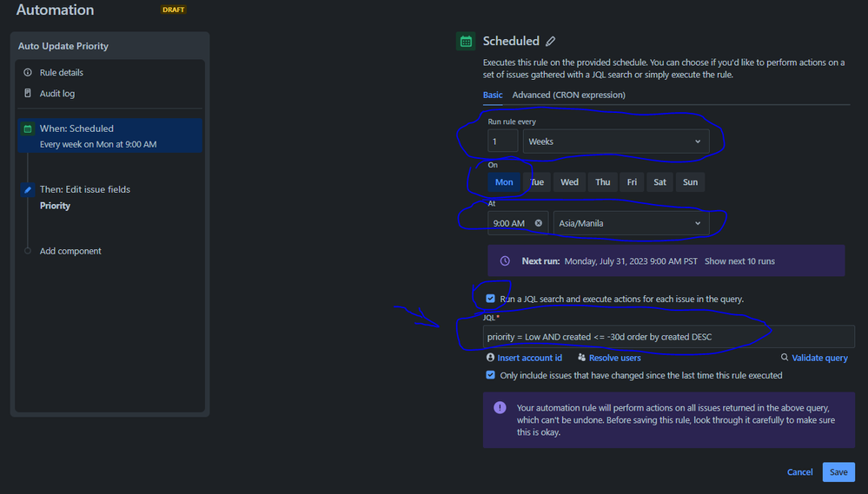Click the Next run date text

click(631, 261)
